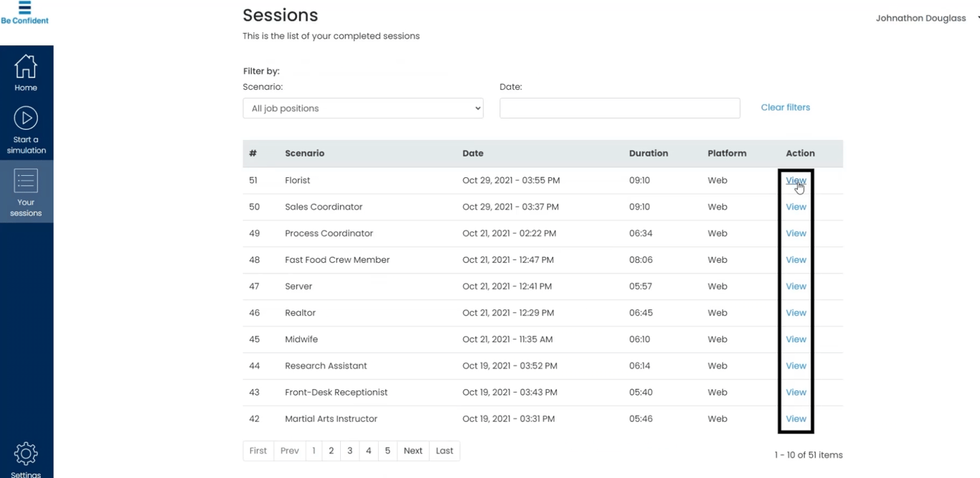Viewport: 980px width, 478px height.
Task: View the Martial Arts Instructor session
Action: 796,419
